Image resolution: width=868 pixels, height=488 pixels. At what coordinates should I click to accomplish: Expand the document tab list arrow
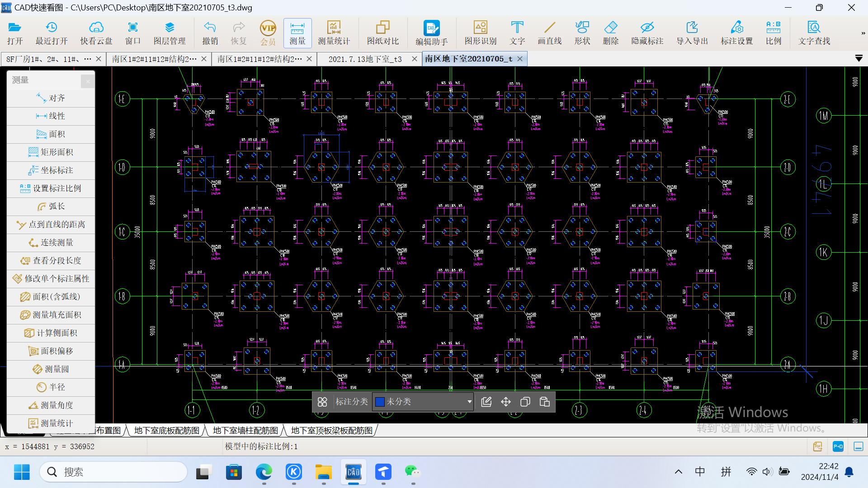pos(859,58)
